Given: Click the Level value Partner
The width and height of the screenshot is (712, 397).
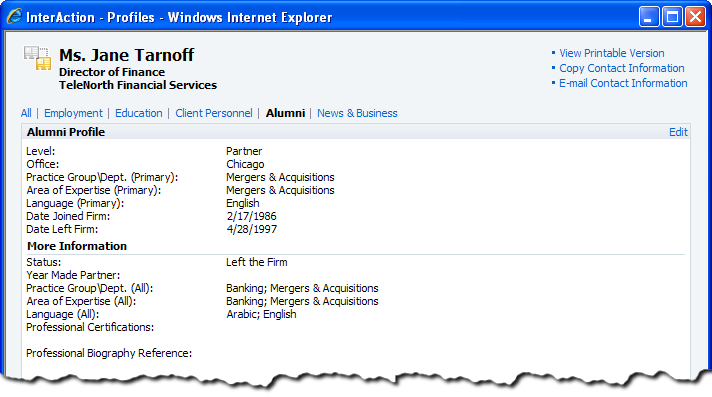Looking at the screenshot, I should tap(244, 151).
